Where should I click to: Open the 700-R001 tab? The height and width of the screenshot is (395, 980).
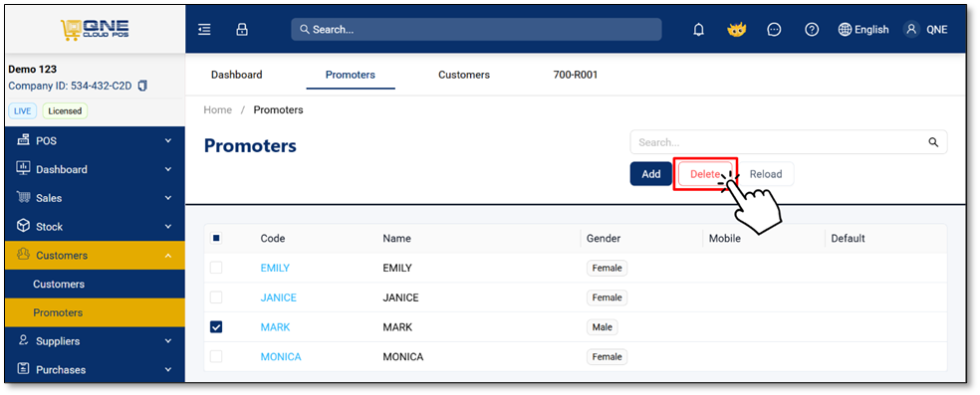(576, 75)
